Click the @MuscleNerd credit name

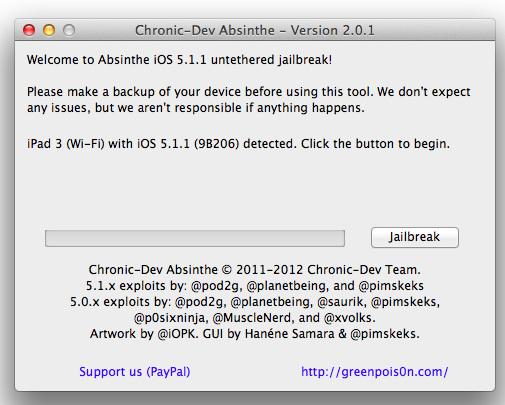point(254,318)
